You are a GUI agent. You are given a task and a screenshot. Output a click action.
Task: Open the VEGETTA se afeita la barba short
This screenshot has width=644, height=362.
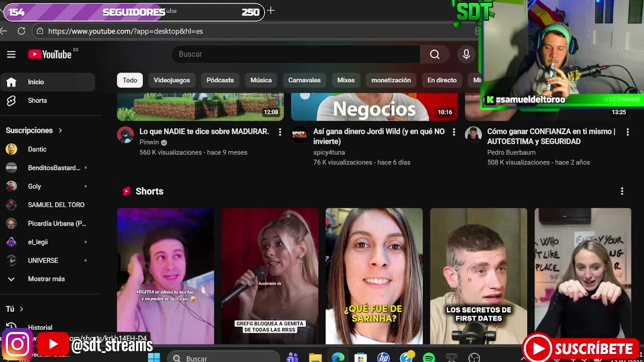click(x=166, y=276)
